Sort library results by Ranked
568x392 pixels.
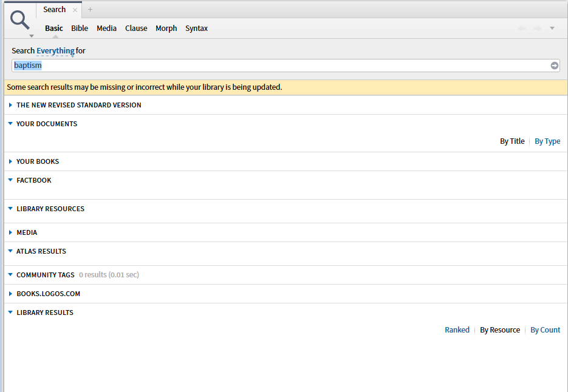pos(457,330)
